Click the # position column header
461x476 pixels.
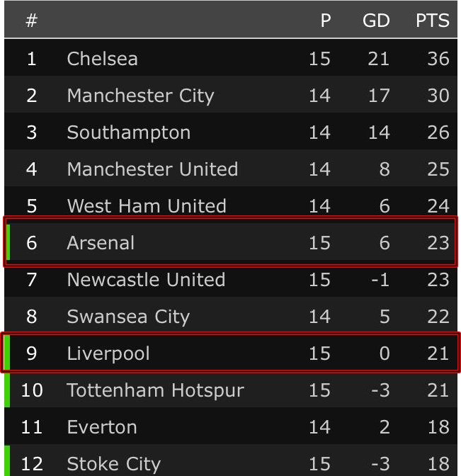tap(31, 21)
